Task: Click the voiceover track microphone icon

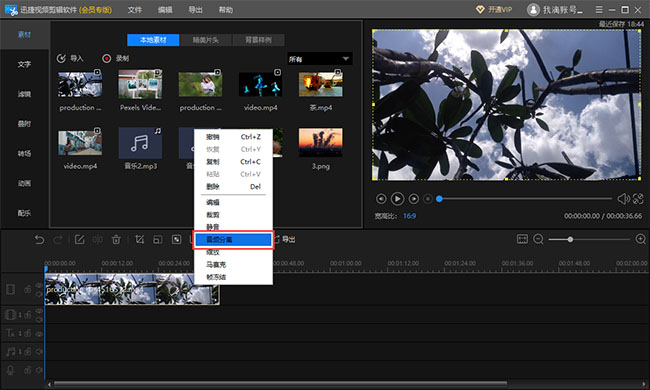Action: point(10,370)
